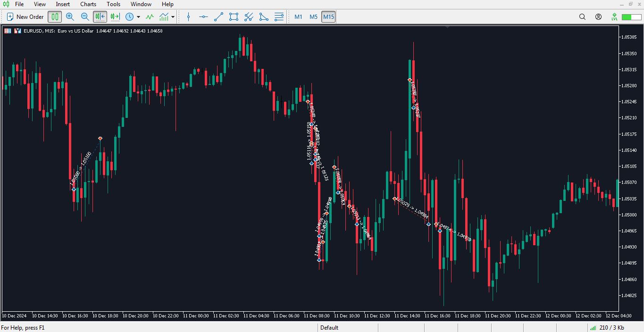Click the 12 Dec 00:30 time label
Screen dimensions: 644x332
click(559, 315)
